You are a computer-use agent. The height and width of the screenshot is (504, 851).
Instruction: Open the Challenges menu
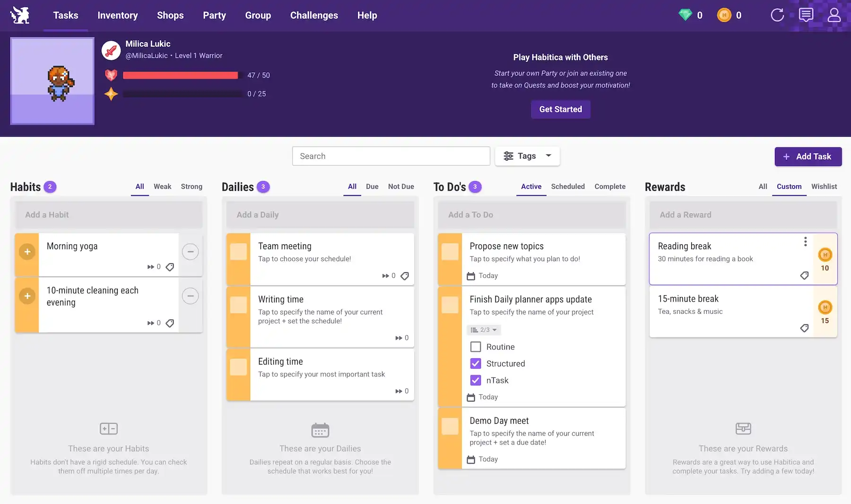point(314,15)
